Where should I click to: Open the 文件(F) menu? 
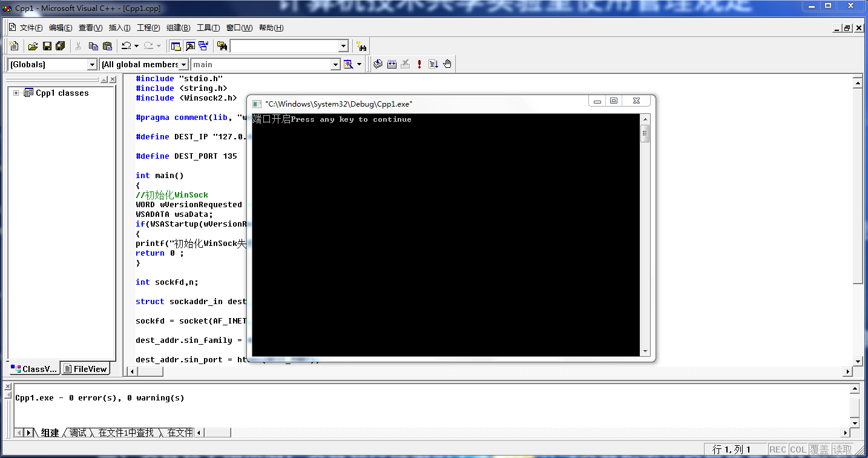pyautogui.click(x=31, y=28)
